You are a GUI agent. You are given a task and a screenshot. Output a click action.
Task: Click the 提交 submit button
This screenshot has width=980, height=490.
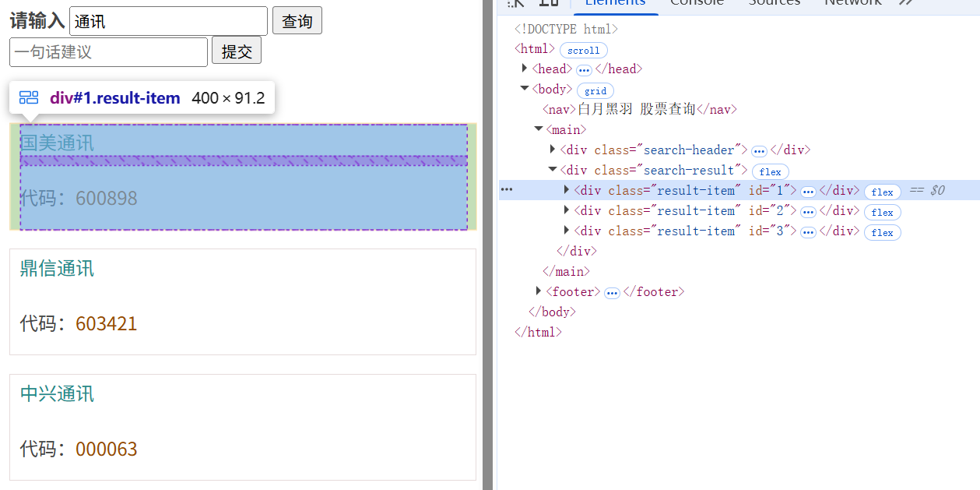[x=237, y=51]
